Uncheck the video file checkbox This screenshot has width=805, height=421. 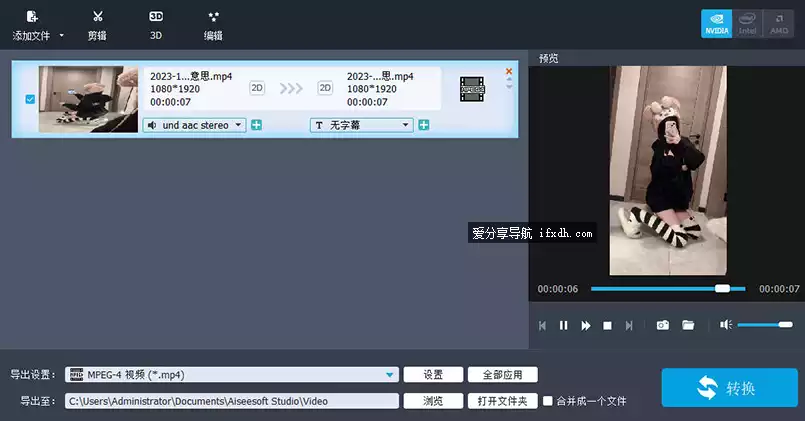point(30,99)
